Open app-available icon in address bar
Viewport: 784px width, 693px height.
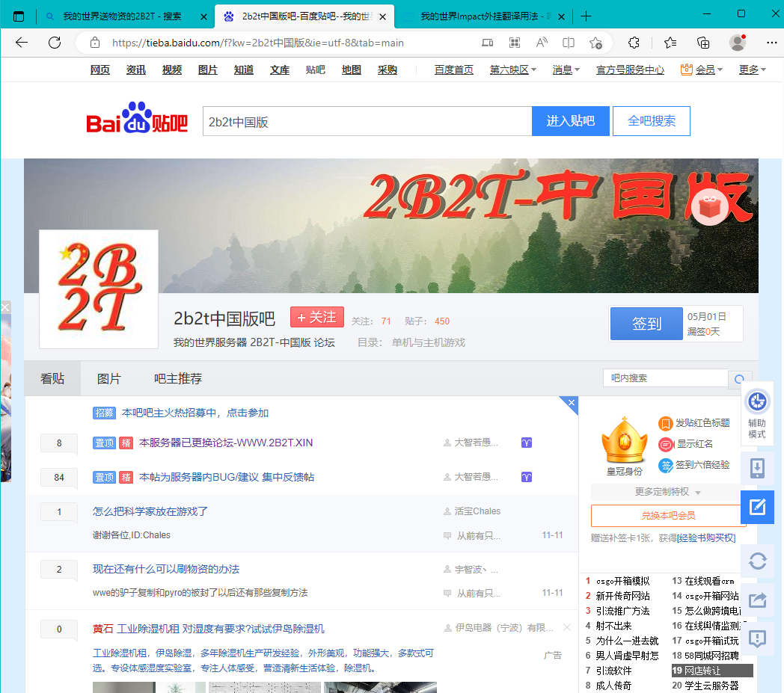(x=488, y=43)
